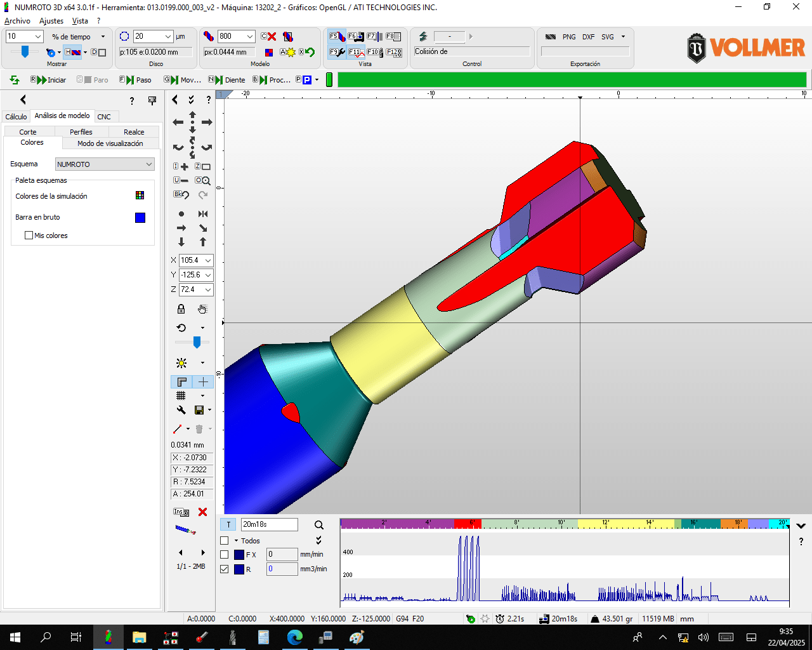This screenshot has width=812, height=650.
Task: Open the model resolution 800 dropdown
Action: [x=249, y=37]
